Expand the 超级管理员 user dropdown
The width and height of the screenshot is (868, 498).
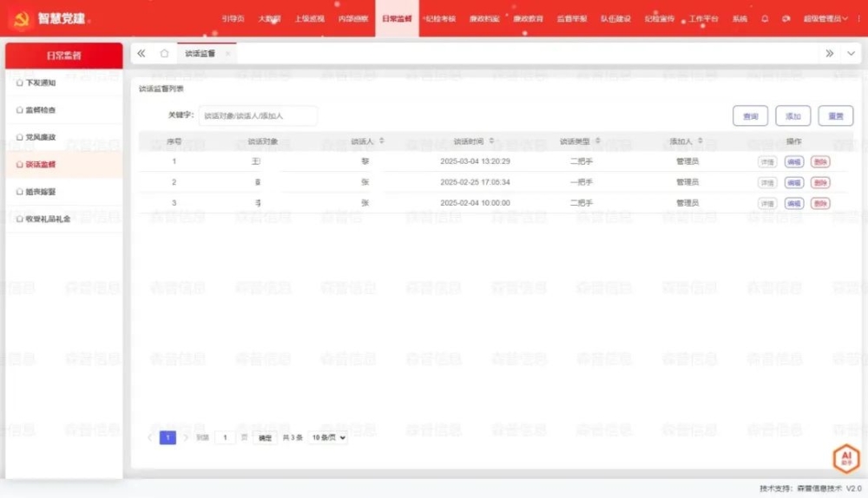pyautogui.click(x=823, y=18)
